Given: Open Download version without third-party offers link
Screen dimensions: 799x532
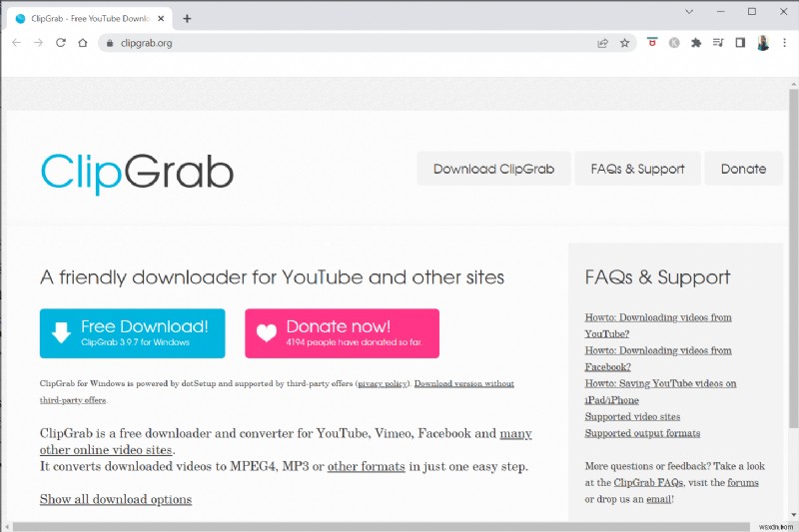Looking at the screenshot, I should tap(277, 391).
